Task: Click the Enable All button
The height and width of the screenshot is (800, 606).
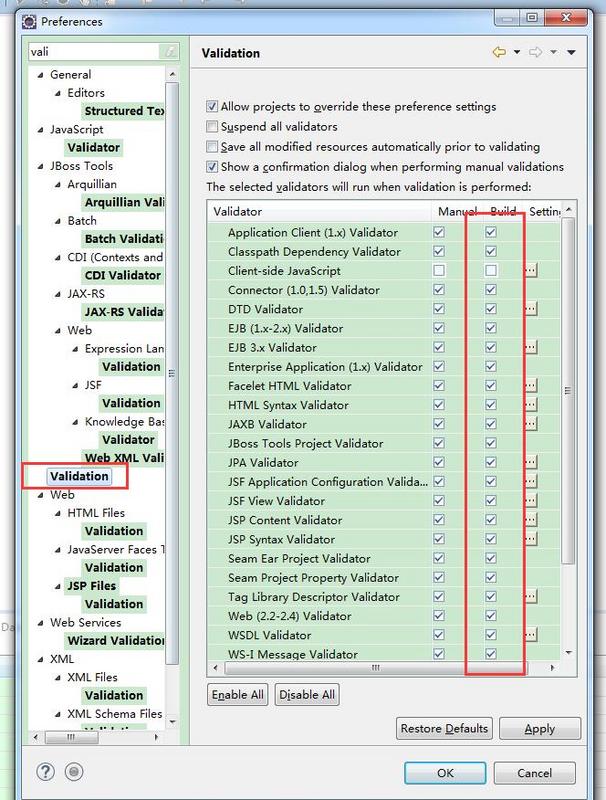Action: (x=238, y=695)
